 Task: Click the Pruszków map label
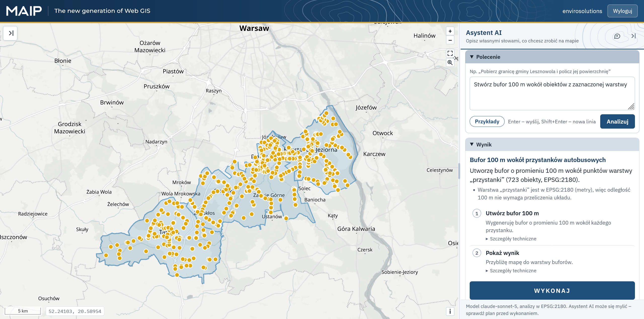[x=156, y=86]
